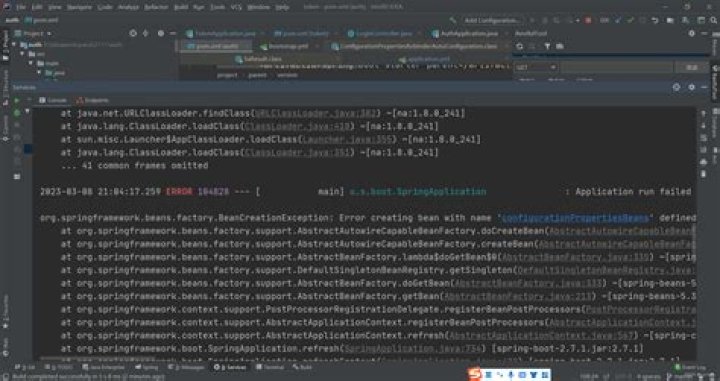Open Services panel settings gear
The image size is (720, 381).
click(x=692, y=87)
